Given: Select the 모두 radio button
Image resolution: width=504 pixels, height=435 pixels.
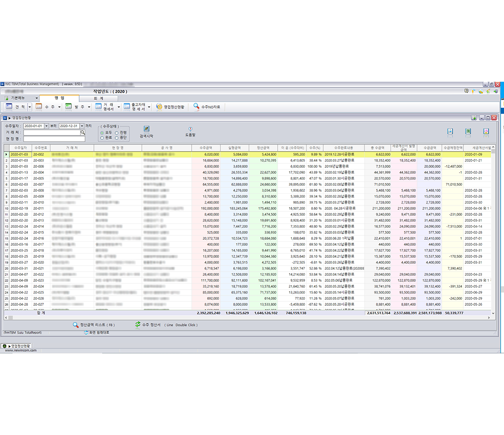Looking at the screenshot, I should coord(102,133).
